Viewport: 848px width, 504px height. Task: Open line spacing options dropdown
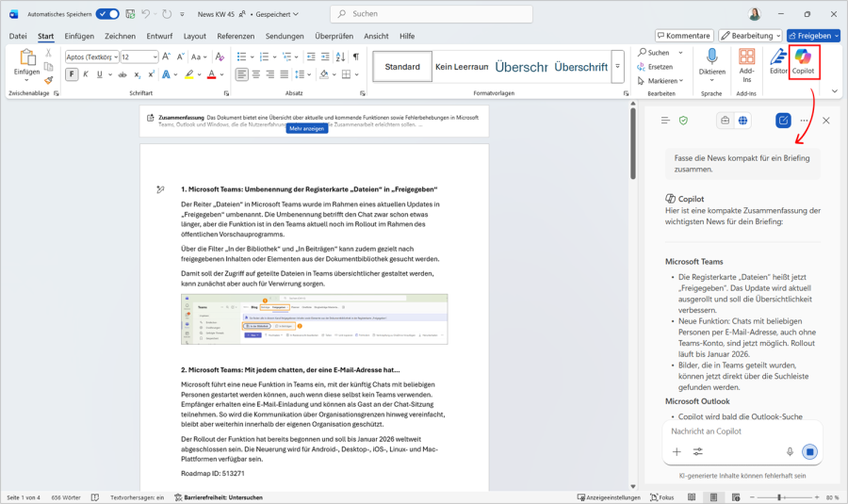pyautogui.click(x=309, y=74)
